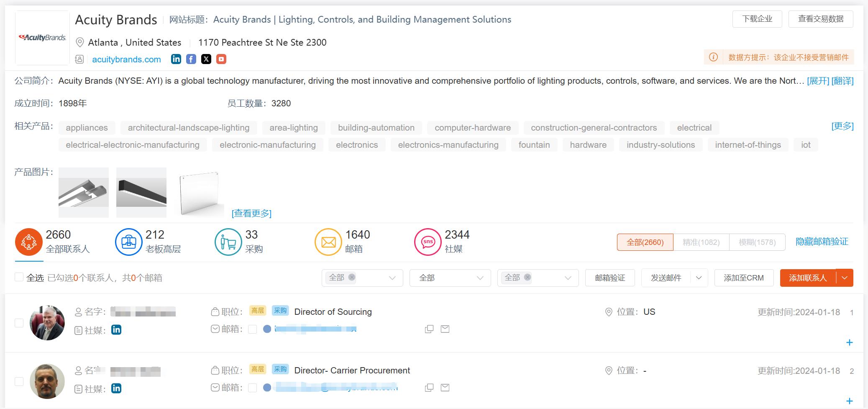
Task: Open the middle 全部 filter dropdown
Action: tap(450, 278)
